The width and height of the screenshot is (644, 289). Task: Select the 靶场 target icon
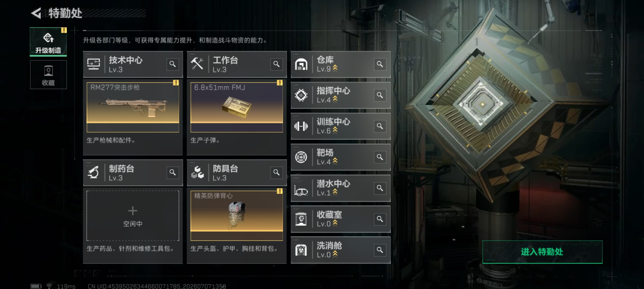301,157
